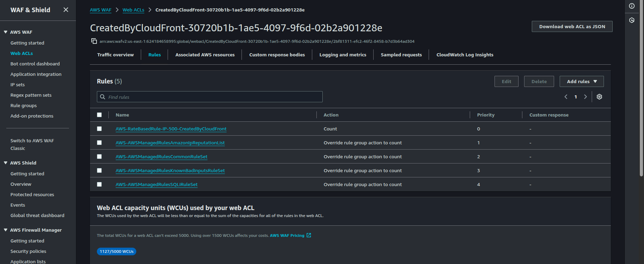Viewport: 644px width, 264px height.
Task: Open Web ACLs in sidebar
Action: (x=22, y=53)
